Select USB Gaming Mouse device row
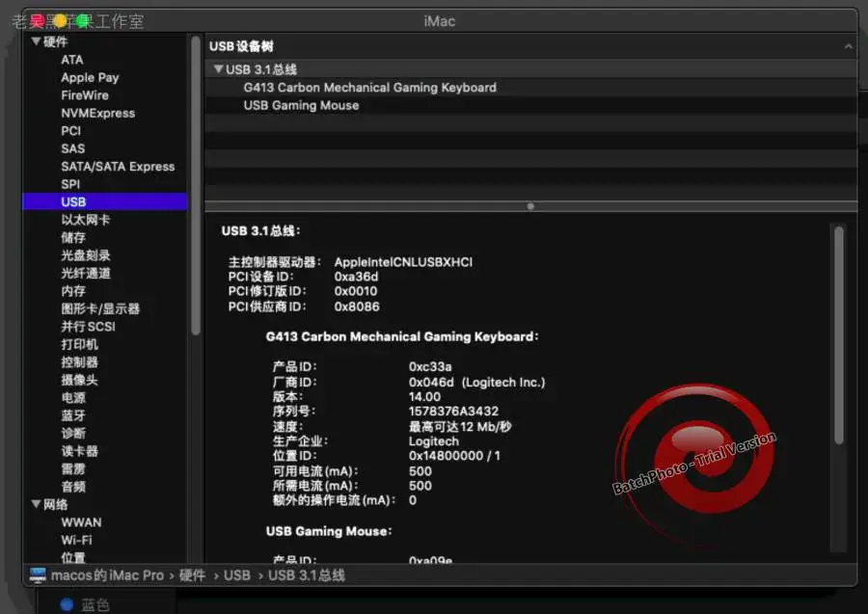868x614 pixels. pyautogui.click(x=530, y=105)
